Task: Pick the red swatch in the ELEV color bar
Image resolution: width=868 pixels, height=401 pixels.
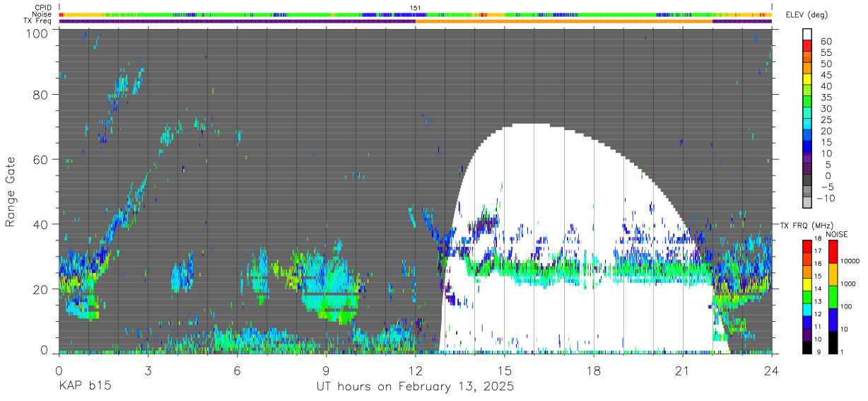Action: coord(807,45)
